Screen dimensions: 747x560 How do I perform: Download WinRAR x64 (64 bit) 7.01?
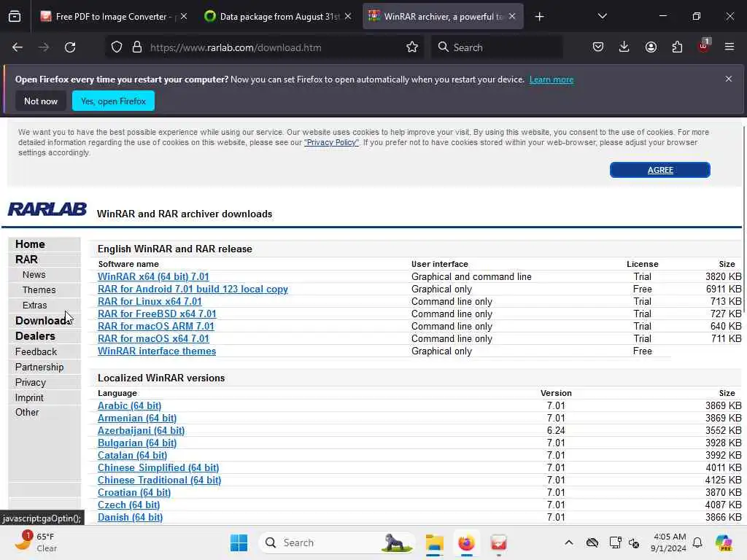point(153,276)
